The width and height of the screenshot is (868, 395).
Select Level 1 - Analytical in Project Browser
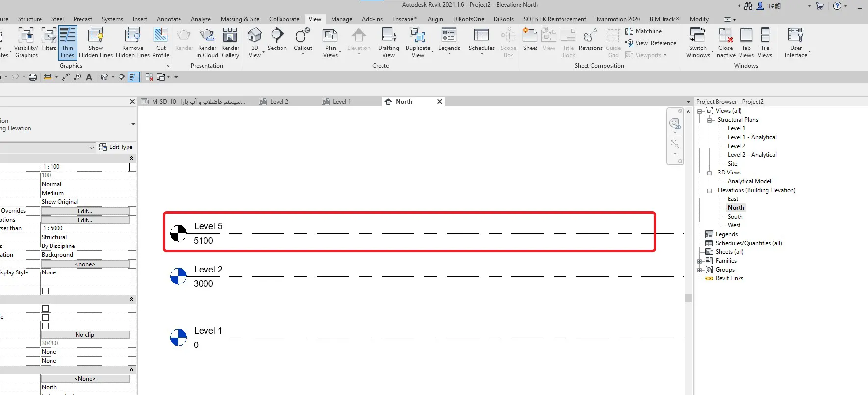752,137
